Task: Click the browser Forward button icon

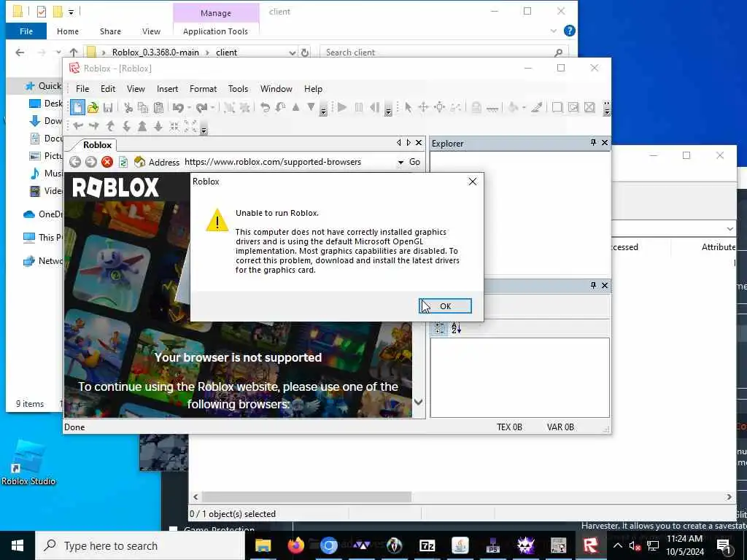Action: (91, 162)
